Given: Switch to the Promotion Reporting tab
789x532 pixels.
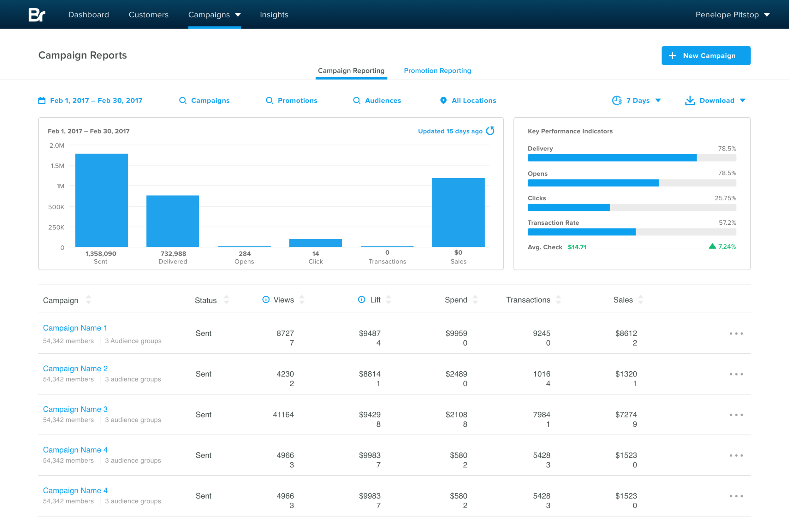Looking at the screenshot, I should point(437,71).
